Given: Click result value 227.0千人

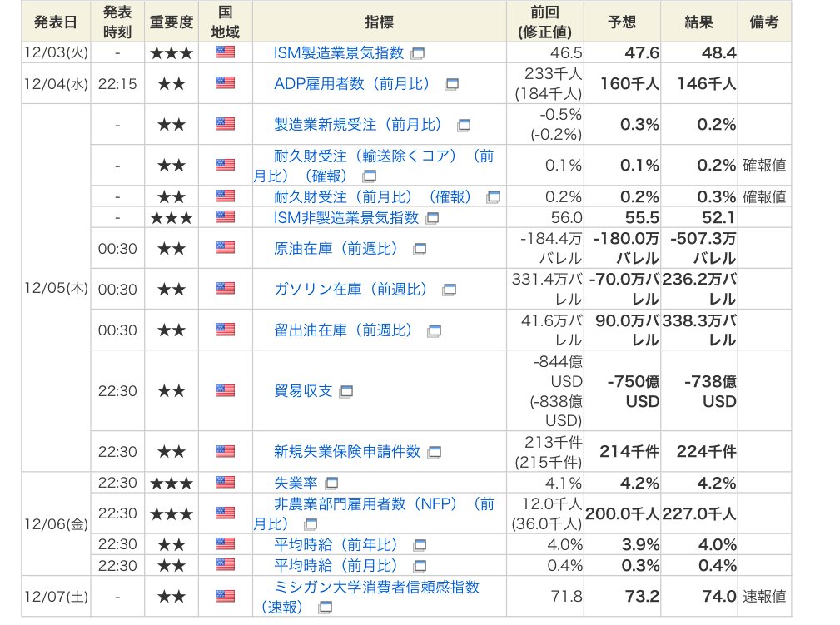Looking at the screenshot, I should pyautogui.click(x=699, y=513).
